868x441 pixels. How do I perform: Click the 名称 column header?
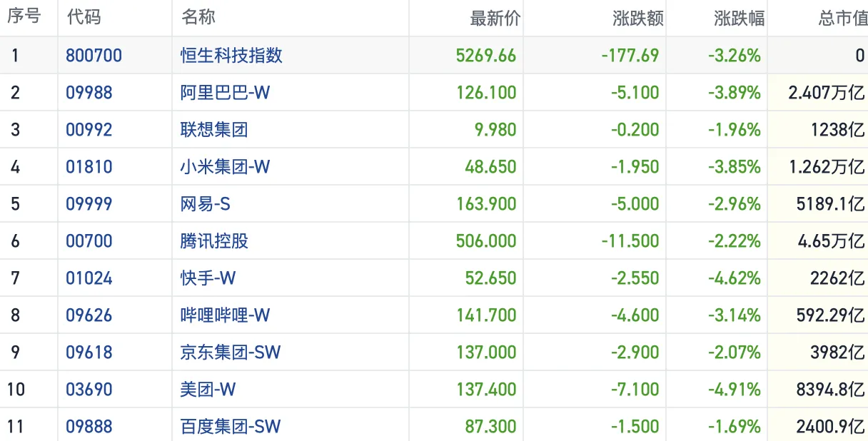(x=198, y=18)
